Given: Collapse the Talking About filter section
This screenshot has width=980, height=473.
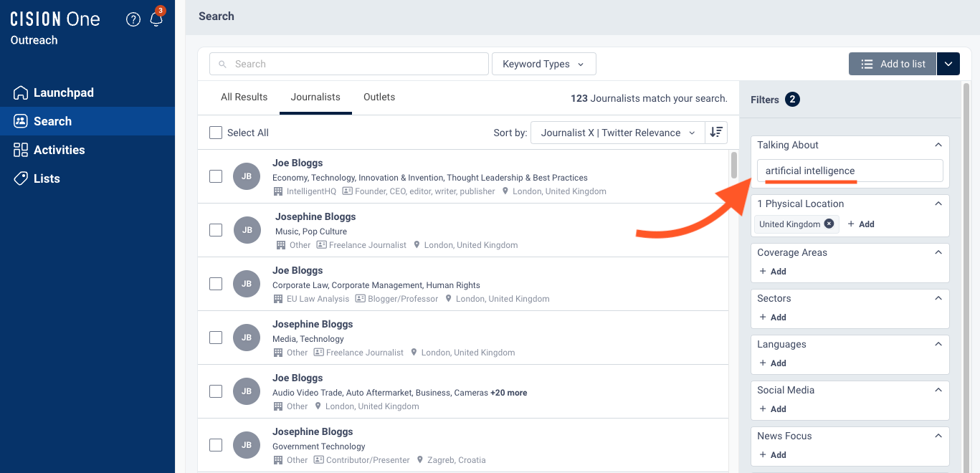Looking at the screenshot, I should 938,145.
